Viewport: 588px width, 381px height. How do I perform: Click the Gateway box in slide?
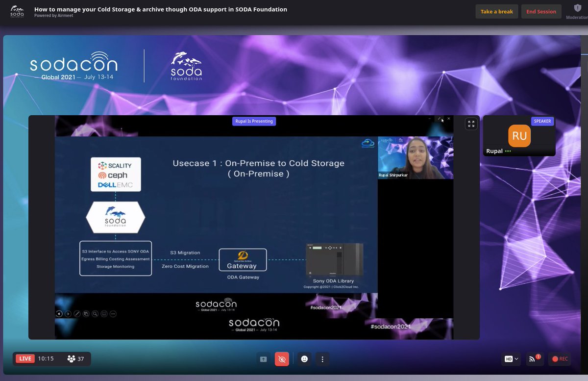(x=243, y=260)
